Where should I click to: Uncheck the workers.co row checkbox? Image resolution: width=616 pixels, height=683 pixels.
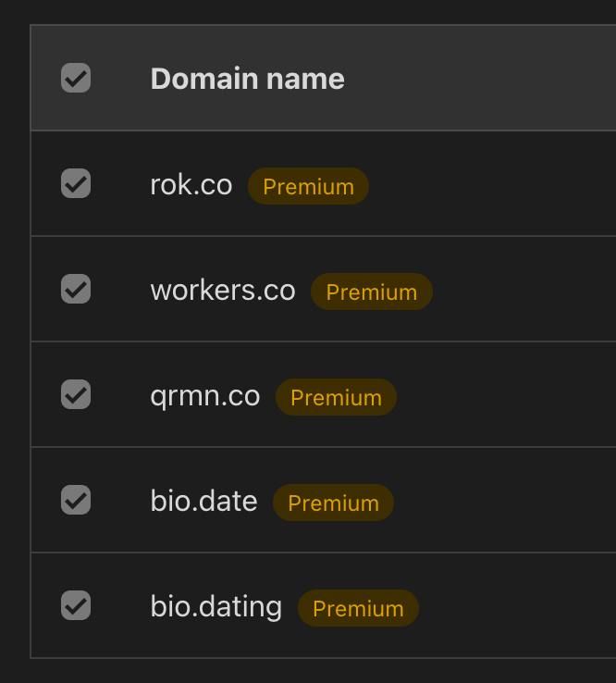click(x=76, y=290)
